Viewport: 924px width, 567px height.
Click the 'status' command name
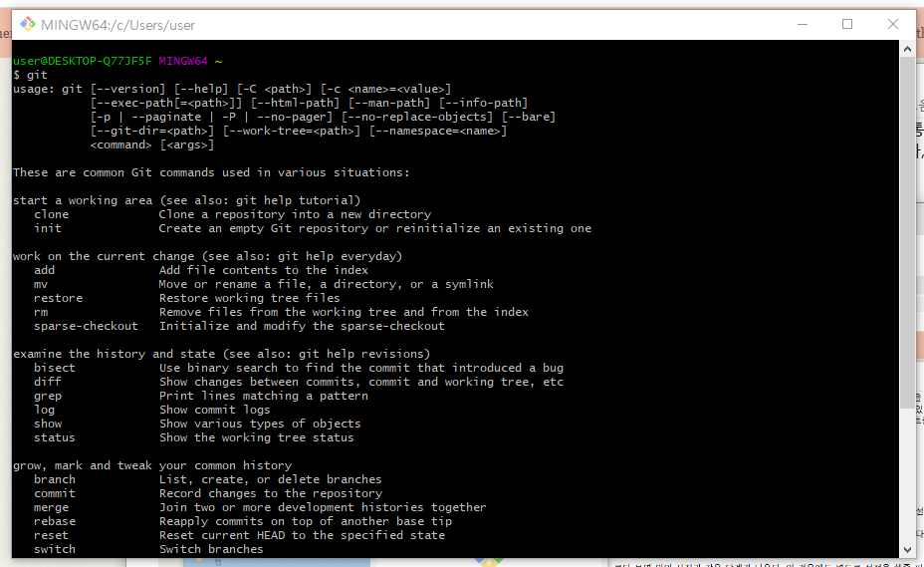[x=55, y=437]
